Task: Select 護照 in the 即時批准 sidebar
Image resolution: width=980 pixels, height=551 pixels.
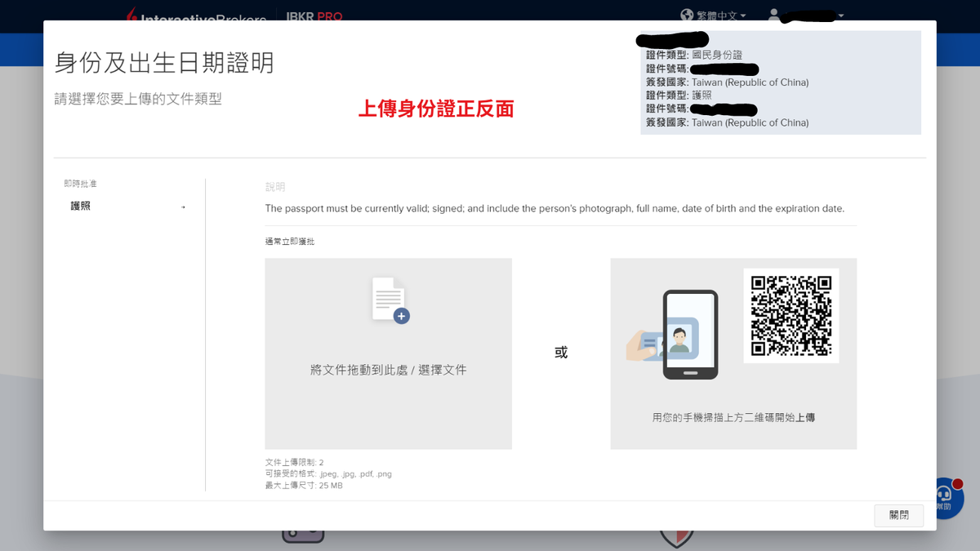Action: tap(80, 206)
